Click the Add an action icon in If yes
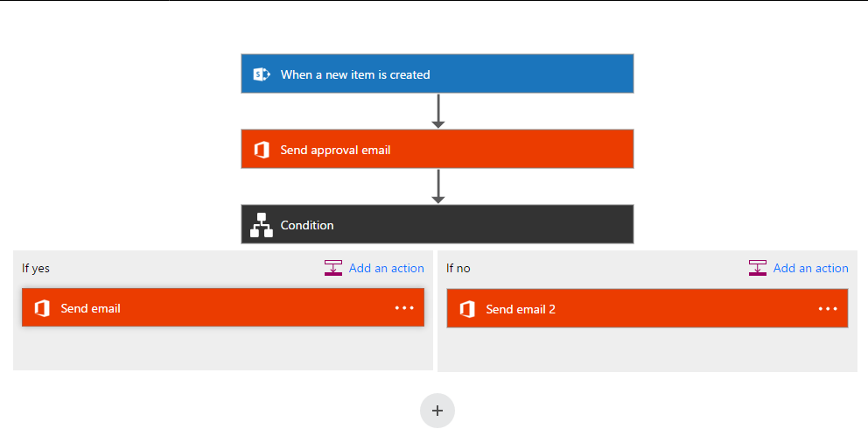The height and width of the screenshot is (429, 868). (333, 268)
